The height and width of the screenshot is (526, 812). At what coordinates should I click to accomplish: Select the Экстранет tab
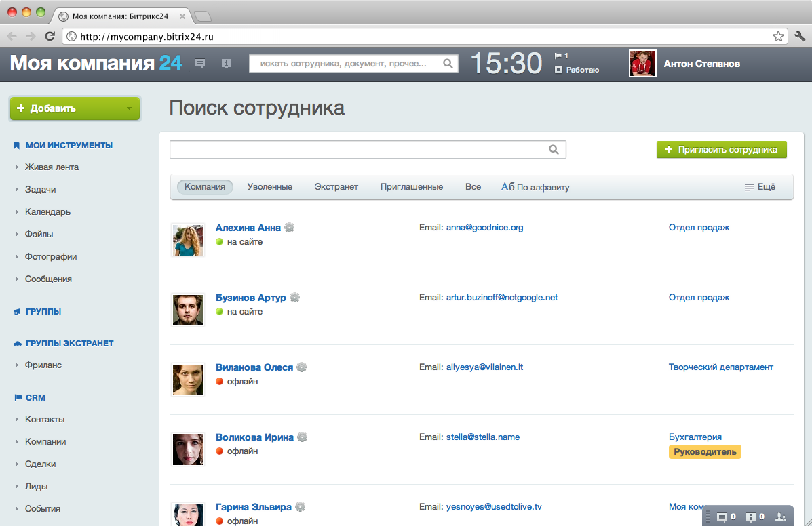tap(336, 186)
